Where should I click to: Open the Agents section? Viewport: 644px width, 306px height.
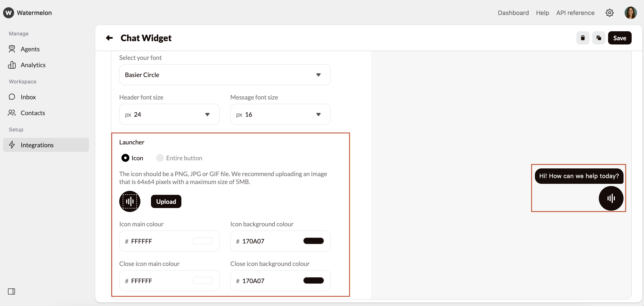(30, 49)
